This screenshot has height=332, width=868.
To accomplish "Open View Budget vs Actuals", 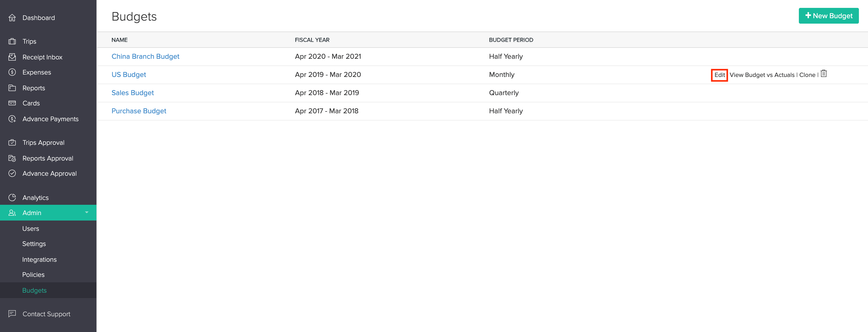I will pos(762,75).
